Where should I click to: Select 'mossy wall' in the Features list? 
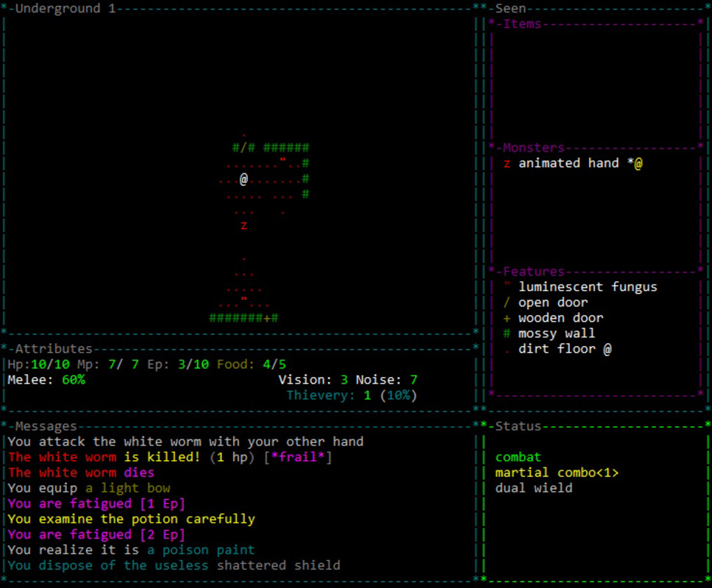coord(557,334)
